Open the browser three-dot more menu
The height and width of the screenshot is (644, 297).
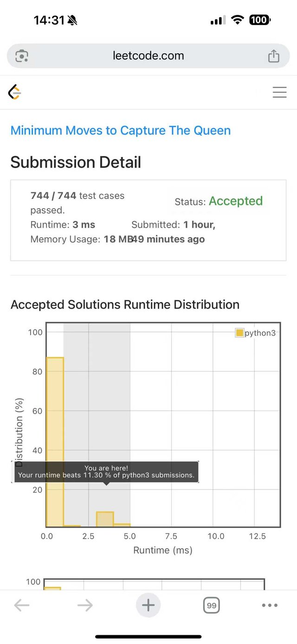270,605
